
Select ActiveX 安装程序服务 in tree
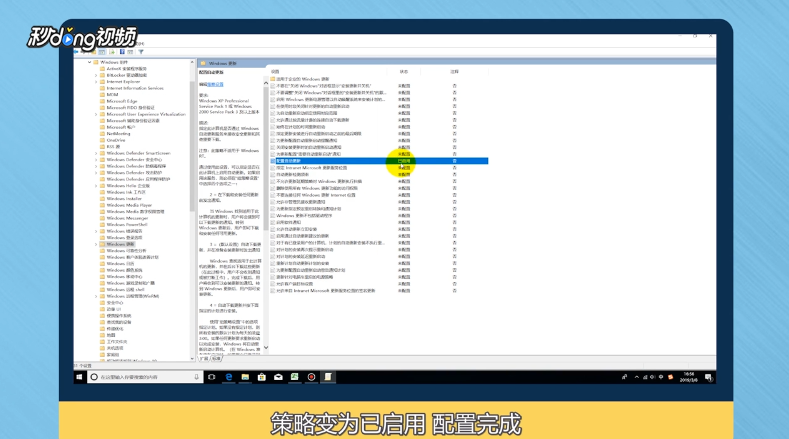126,68
